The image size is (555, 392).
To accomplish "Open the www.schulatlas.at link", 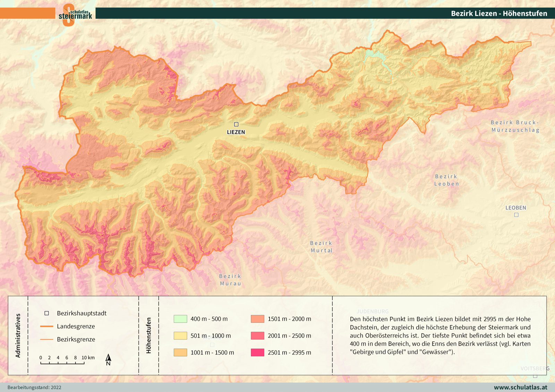I will [520, 387].
